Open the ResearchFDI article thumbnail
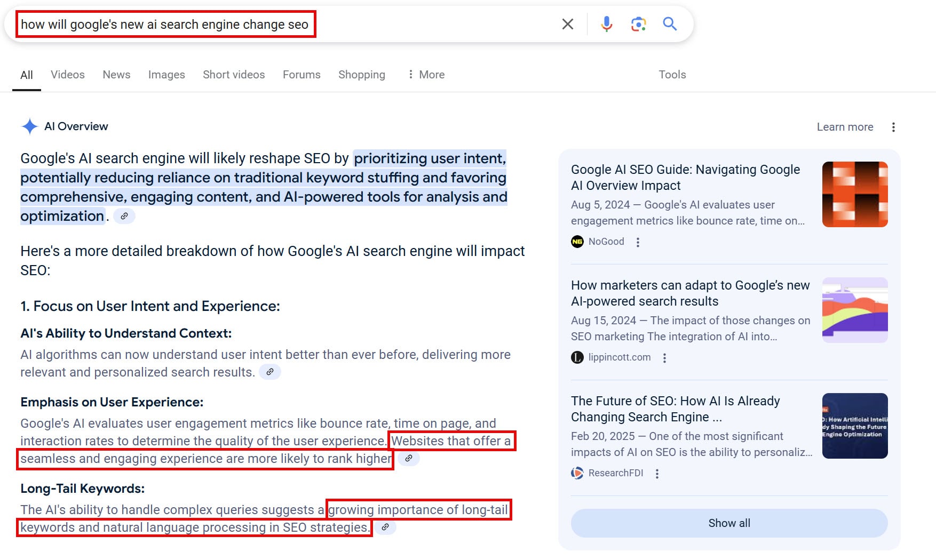 click(x=855, y=426)
